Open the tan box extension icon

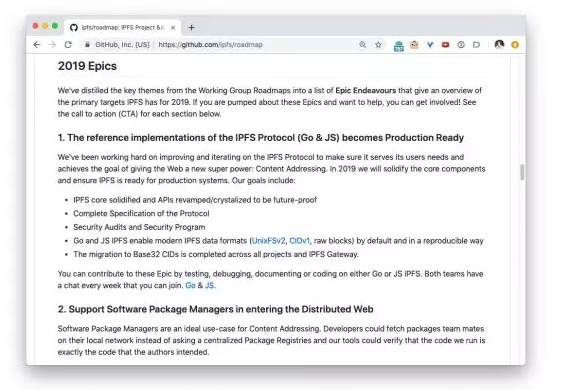414,45
